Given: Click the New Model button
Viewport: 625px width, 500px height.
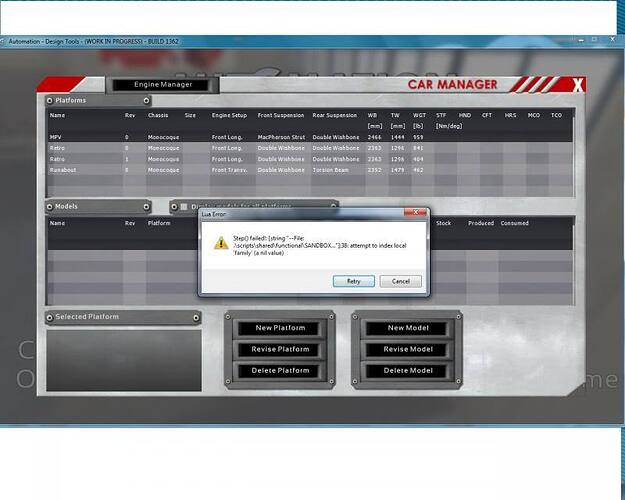Looking at the screenshot, I should click(x=407, y=328).
